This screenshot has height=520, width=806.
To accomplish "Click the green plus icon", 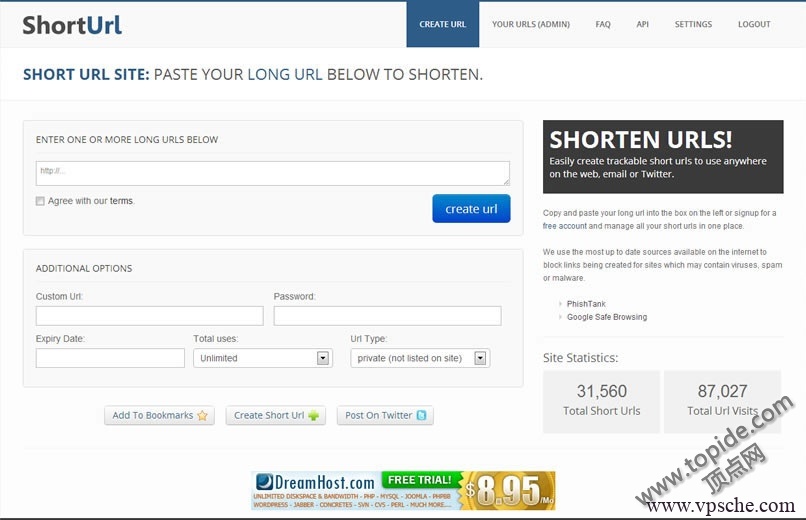I will [314, 416].
